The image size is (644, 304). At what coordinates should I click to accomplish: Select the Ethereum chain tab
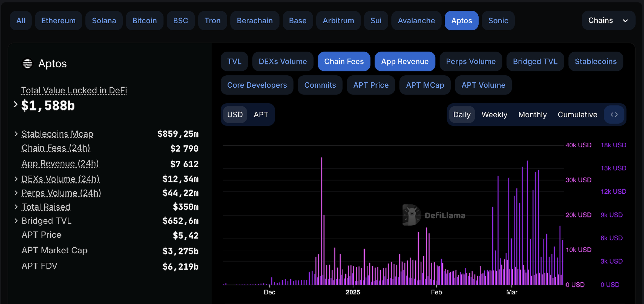pyautogui.click(x=58, y=21)
